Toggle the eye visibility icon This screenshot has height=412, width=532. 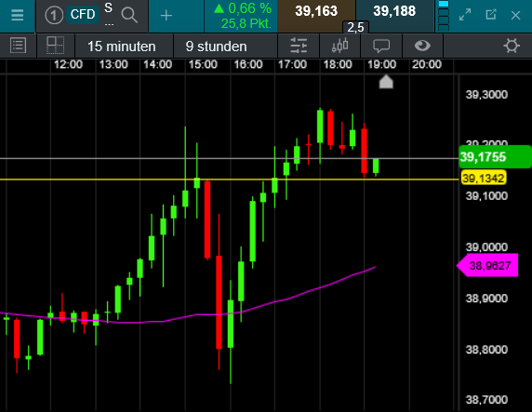(x=422, y=46)
